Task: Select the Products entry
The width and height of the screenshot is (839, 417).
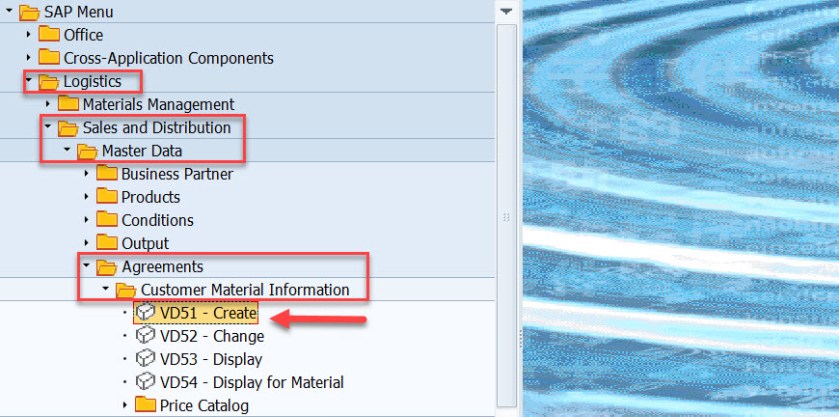Action: point(150,197)
